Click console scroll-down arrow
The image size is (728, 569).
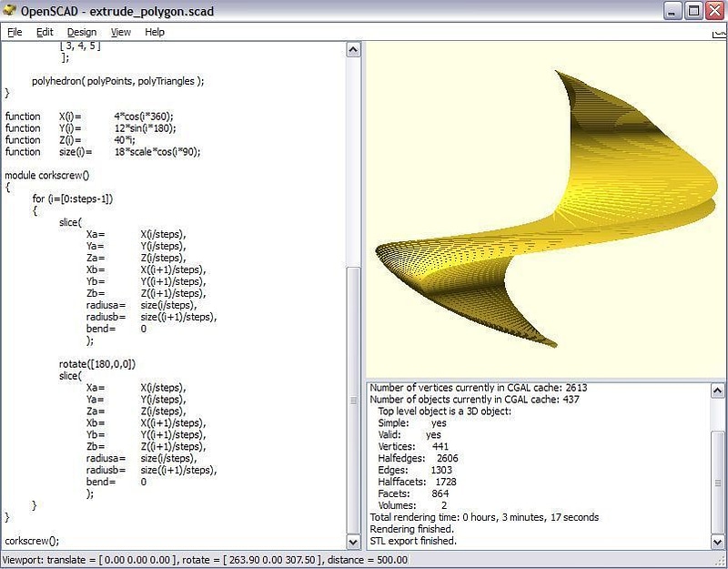tap(717, 542)
